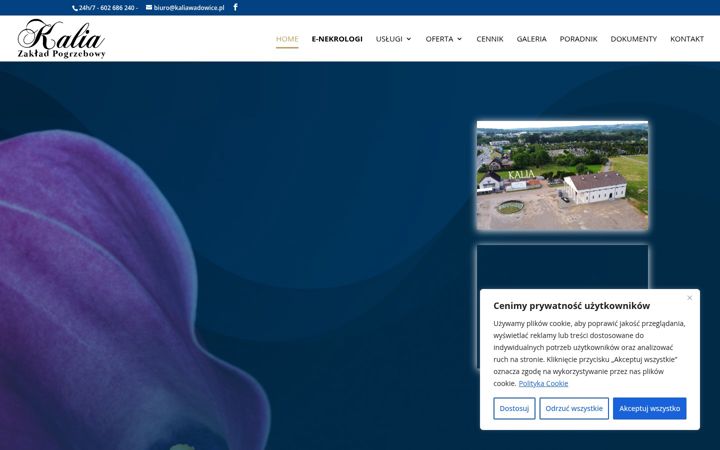
Task: Open the GALERIA menu item
Action: point(531,39)
